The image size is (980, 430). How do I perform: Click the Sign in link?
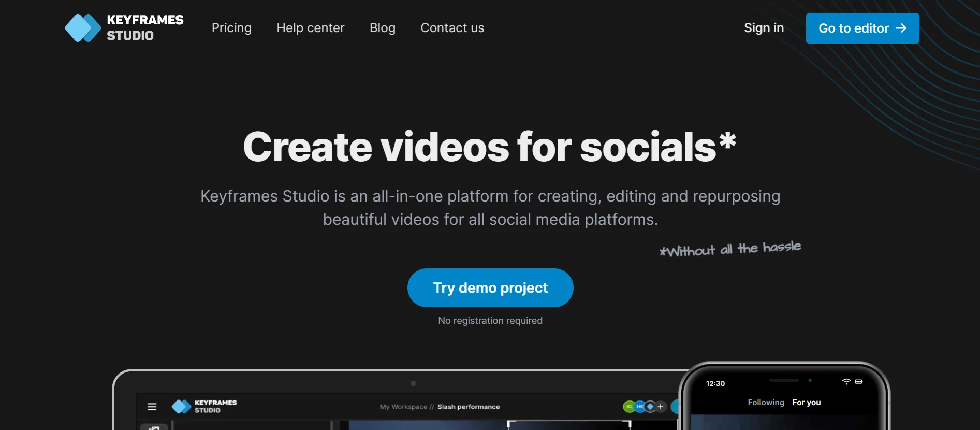[764, 28]
